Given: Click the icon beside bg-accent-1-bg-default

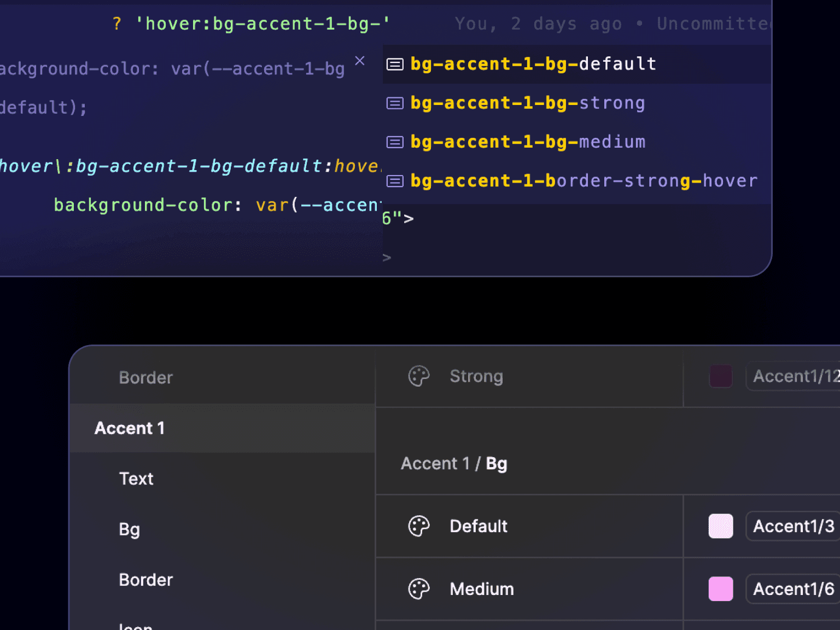Looking at the screenshot, I should coord(395,65).
